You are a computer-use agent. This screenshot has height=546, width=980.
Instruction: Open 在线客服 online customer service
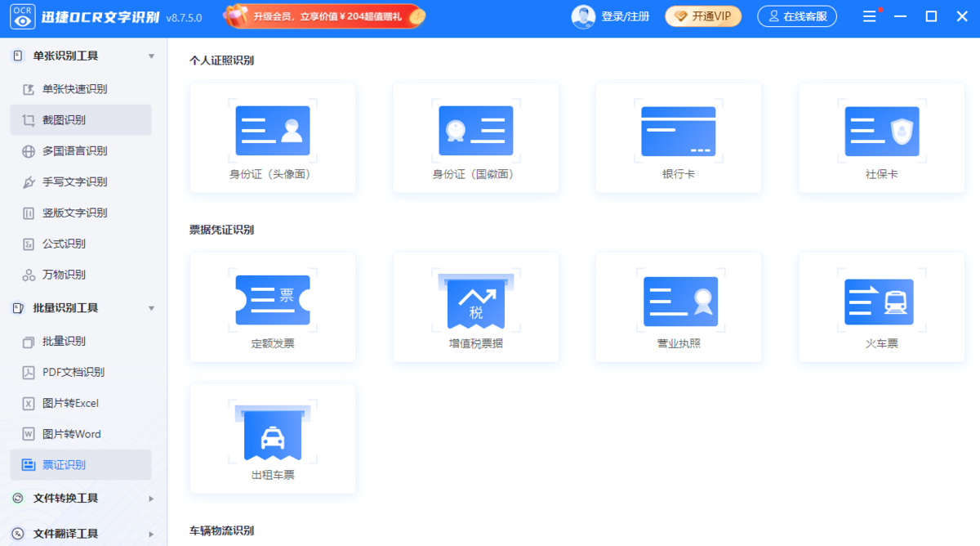tap(796, 16)
